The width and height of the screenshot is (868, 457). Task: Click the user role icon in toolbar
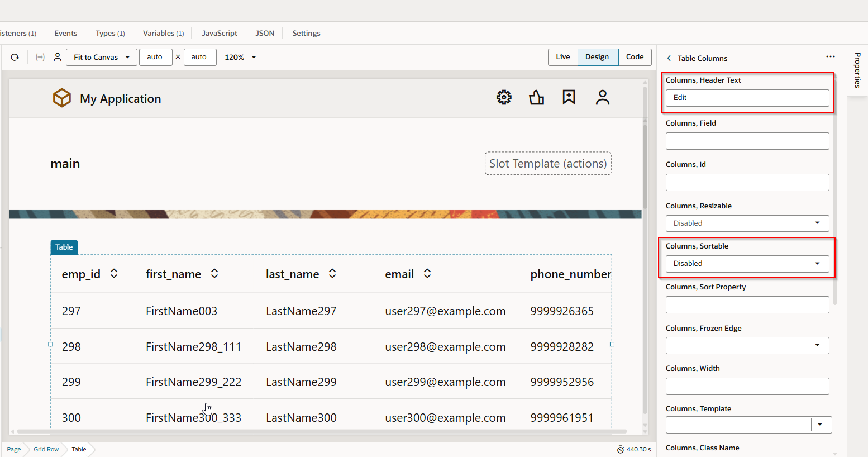[58, 57]
